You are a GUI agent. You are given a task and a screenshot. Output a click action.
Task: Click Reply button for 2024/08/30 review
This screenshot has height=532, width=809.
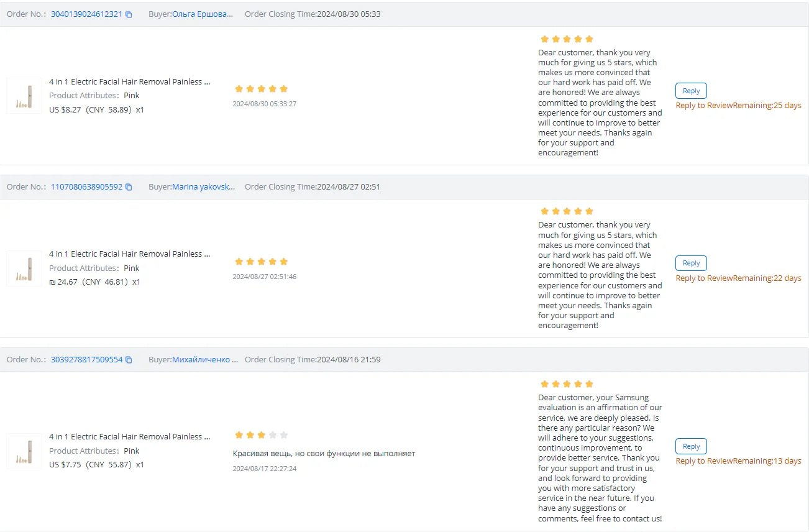point(691,91)
